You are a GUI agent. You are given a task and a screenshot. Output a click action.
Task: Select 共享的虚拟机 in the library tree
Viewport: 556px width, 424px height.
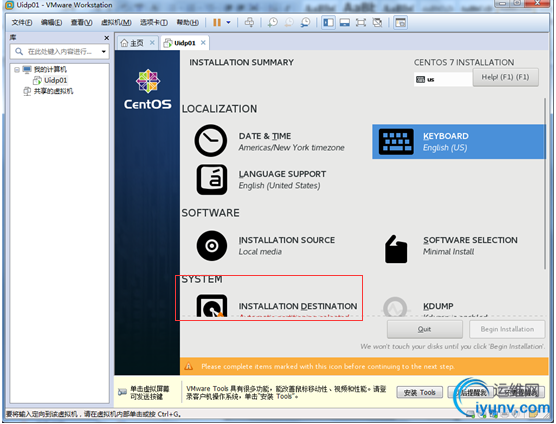pos(53,91)
